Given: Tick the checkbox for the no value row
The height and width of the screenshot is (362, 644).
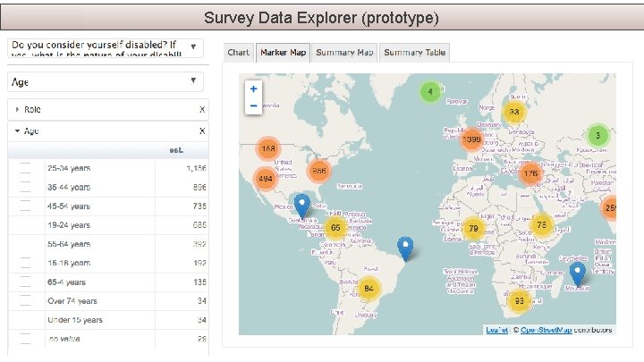Looking at the screenshot, I should [x=25, y=339].
